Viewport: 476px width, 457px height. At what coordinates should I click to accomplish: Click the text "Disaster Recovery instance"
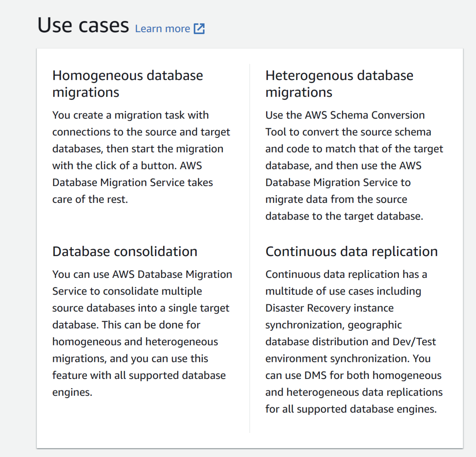point(329,308)
